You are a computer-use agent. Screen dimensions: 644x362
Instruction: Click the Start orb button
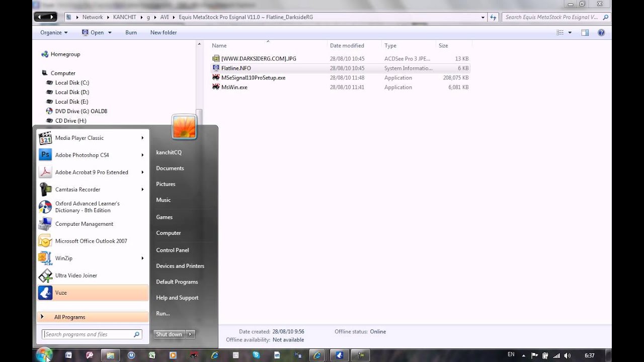click(44, 354)
